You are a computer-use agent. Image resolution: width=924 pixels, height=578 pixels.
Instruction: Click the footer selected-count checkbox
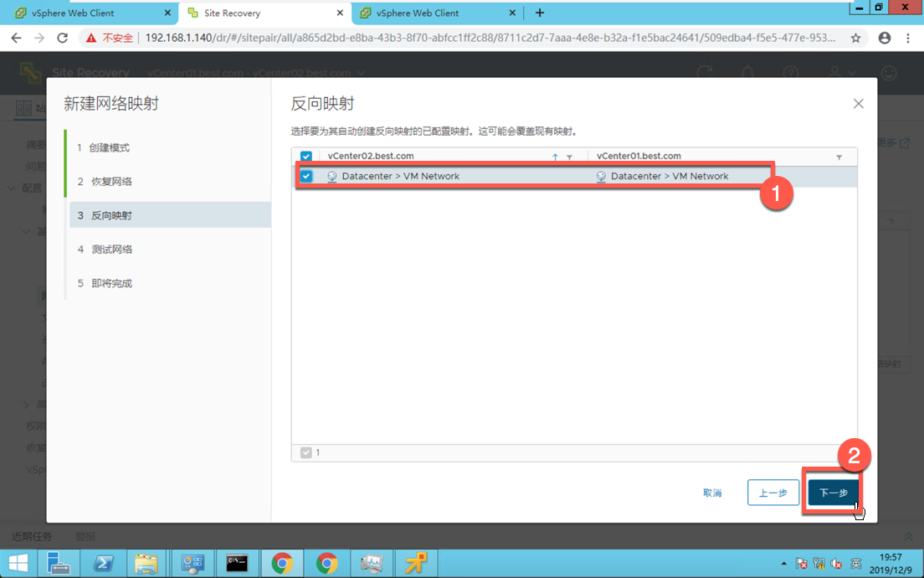[x=305, y=452]
